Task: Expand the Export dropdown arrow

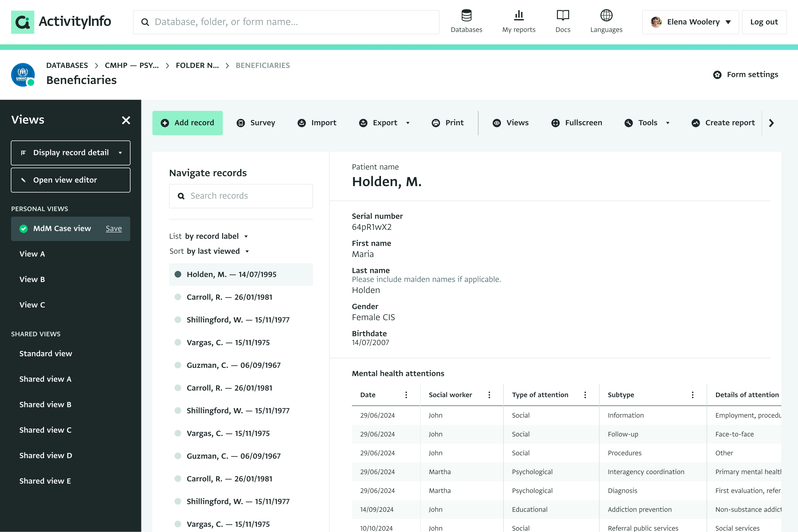Action: (408, 123)
